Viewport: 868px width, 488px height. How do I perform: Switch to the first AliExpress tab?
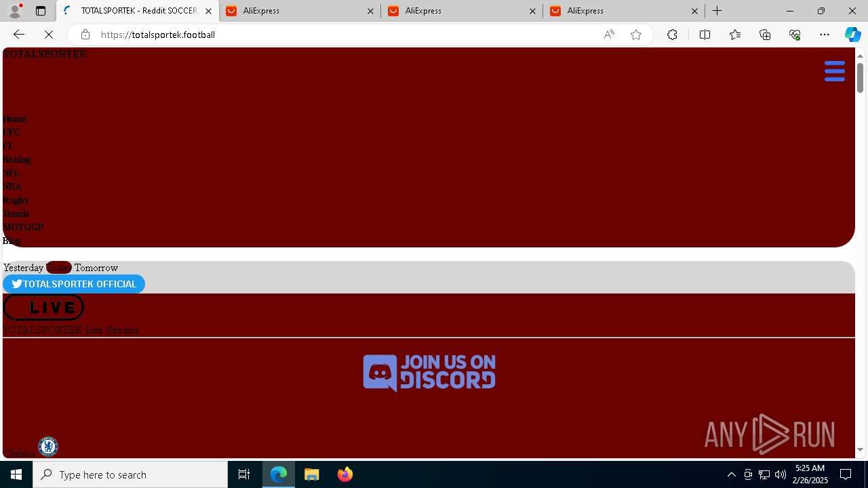[299, 11]
